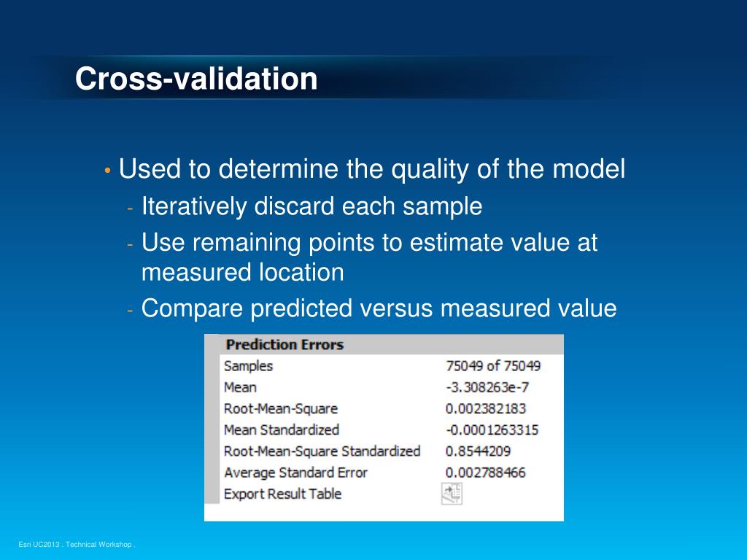Click the value 0.002788466
747x560 pixels.
pos(485,472)
